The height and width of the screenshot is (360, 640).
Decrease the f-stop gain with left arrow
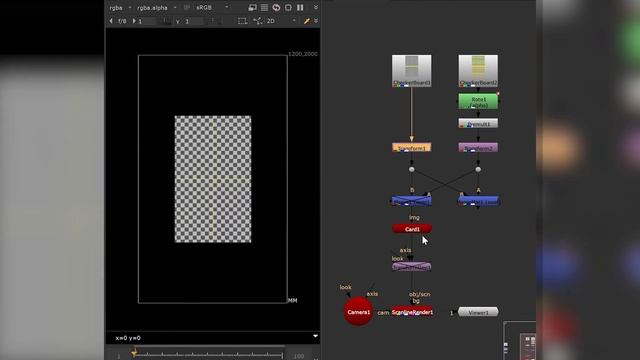pos(111,21)
